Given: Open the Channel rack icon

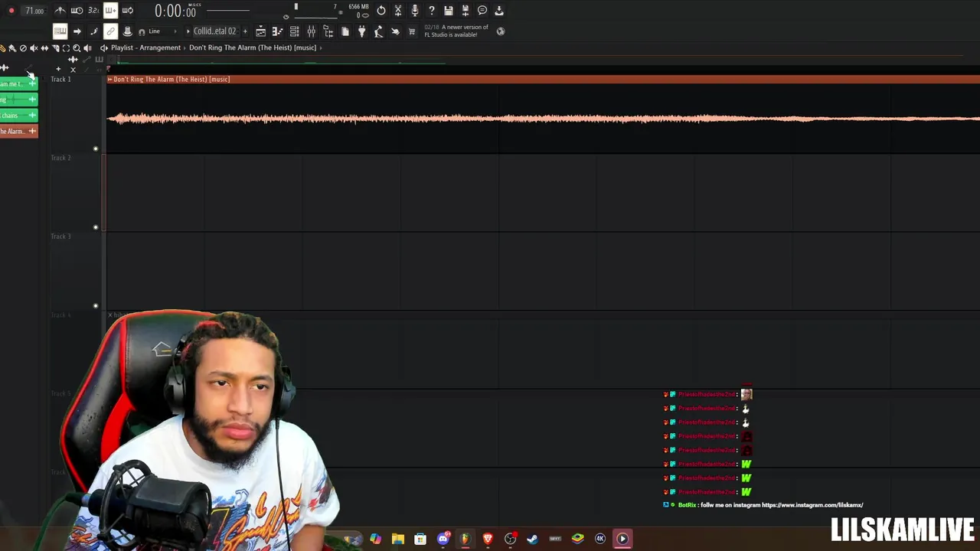Looking at the screenshot, I should pos(295,31).
